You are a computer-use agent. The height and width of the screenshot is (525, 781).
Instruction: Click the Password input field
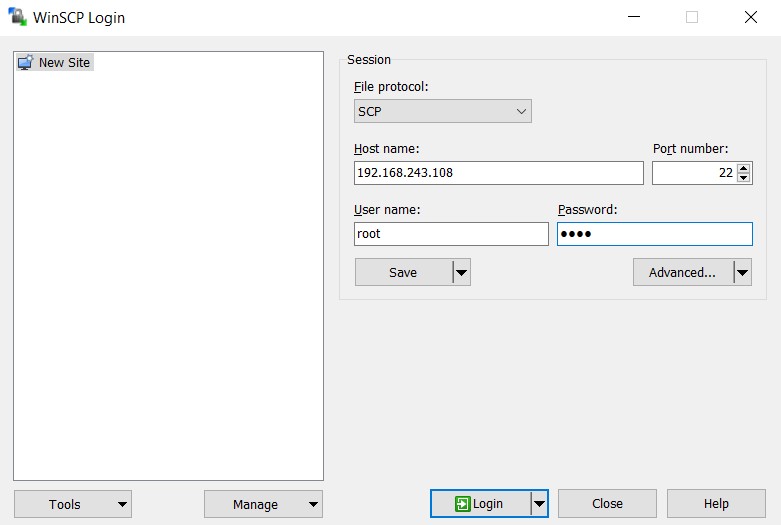tap(654, 234)
